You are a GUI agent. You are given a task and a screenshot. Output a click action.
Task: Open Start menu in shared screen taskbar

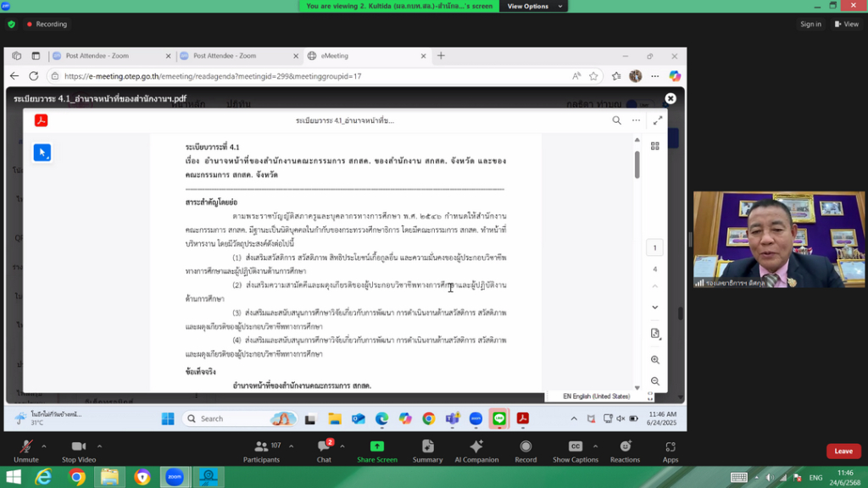168,419
